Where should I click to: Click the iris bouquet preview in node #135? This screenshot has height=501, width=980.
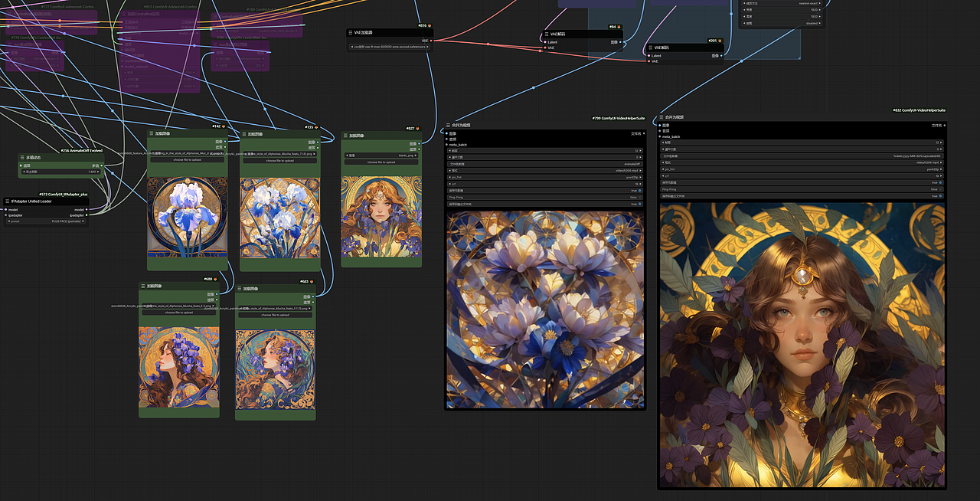pos(279,219)
